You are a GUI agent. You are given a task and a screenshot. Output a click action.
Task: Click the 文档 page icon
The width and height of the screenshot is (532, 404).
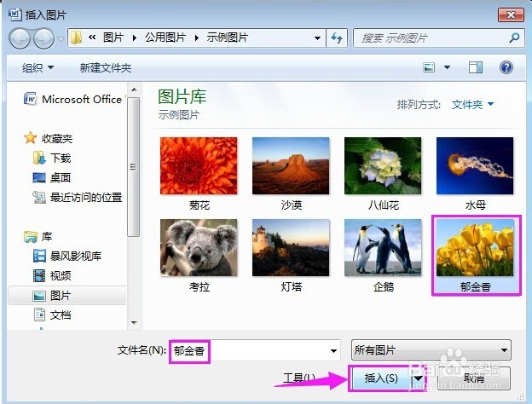(39, 315)
